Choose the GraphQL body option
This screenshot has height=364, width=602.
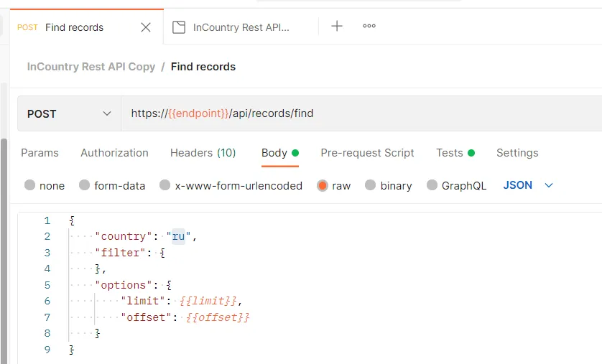click(432, 185)
